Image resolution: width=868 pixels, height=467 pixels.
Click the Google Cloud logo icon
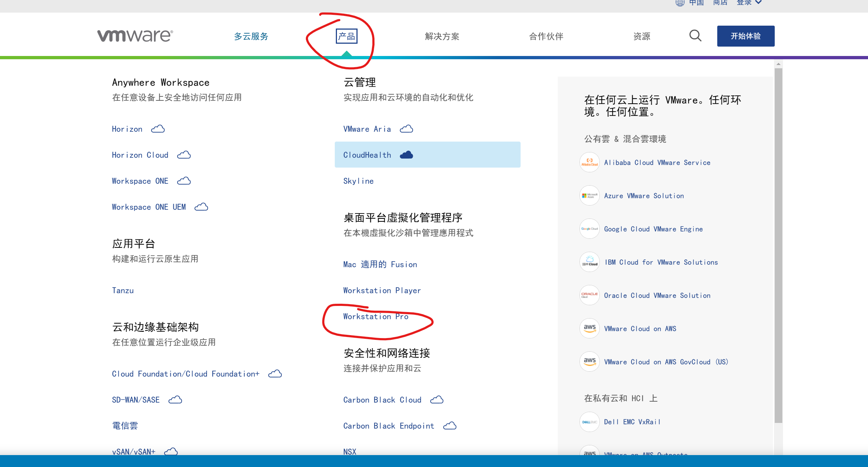coord(589,229)
